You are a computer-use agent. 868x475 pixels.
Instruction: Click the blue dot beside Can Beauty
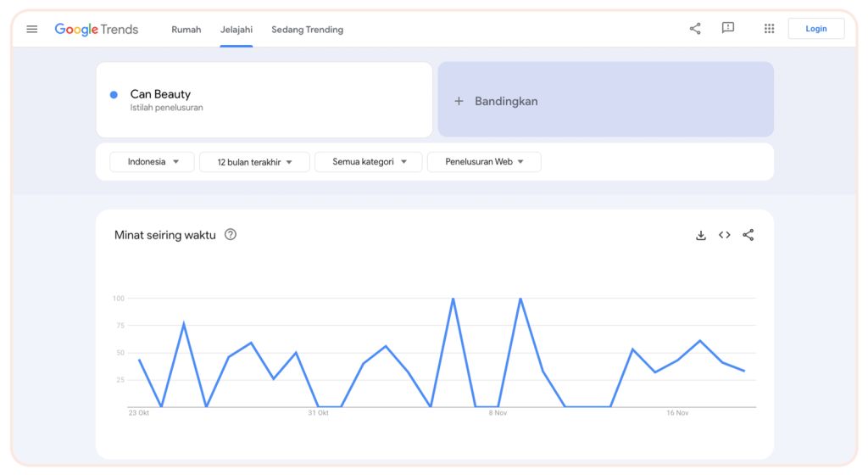tap(114, 95)
